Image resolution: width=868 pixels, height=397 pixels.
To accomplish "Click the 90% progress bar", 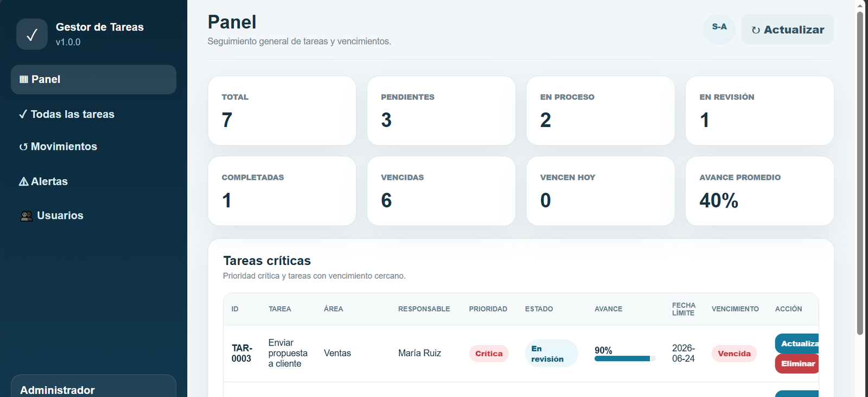I will point(625,358).
